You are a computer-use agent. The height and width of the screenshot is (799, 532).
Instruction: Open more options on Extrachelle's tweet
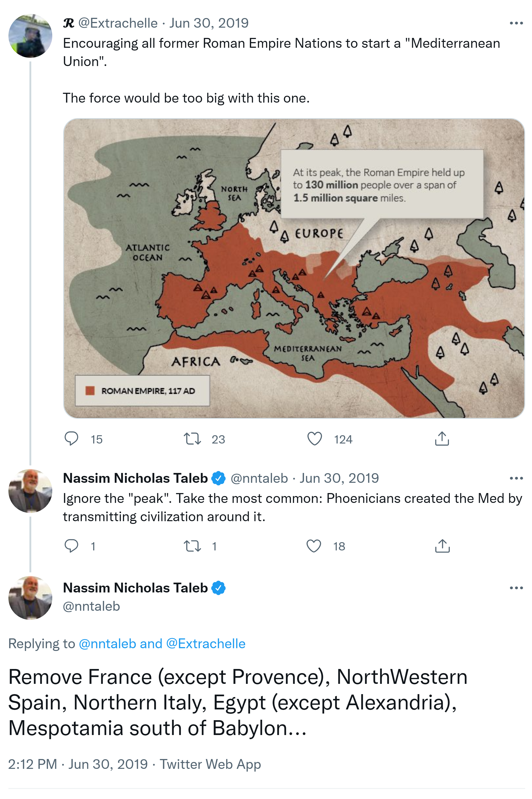(x=516, y=23)
